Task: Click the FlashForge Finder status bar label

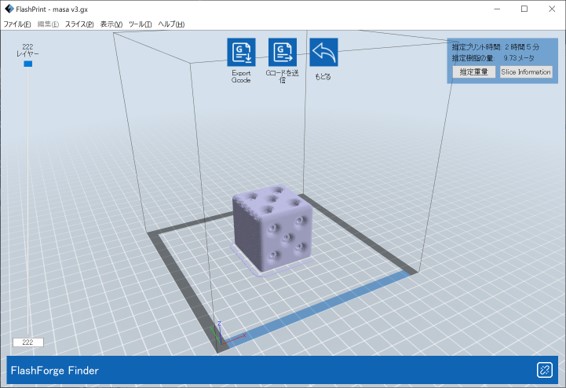Action: [55, 370]
